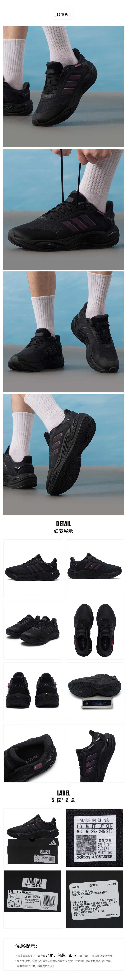The height and width of the screenshot is (980, 127).
Task: Click the JQ4091 product code label
Action: [x=63, y=15]
